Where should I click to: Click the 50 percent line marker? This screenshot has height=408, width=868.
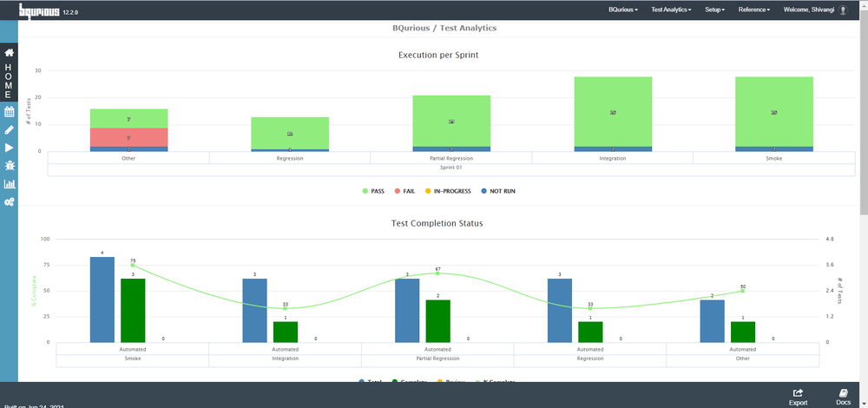[x=743, y=291]
